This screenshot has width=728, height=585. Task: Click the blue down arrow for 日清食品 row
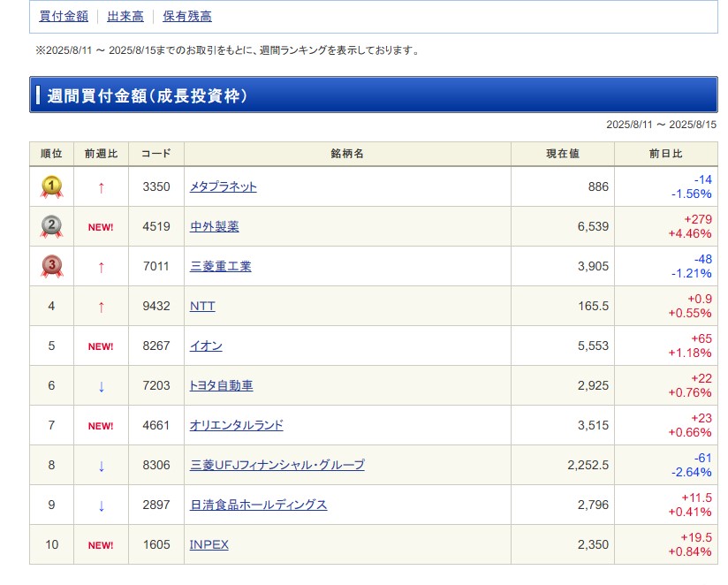[x=102, y=505]
